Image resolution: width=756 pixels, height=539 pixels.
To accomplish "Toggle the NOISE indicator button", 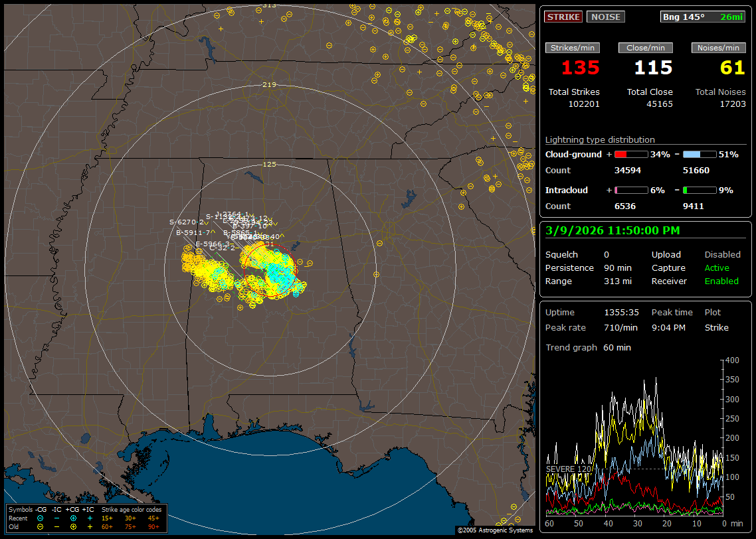I will pos(605,17).
